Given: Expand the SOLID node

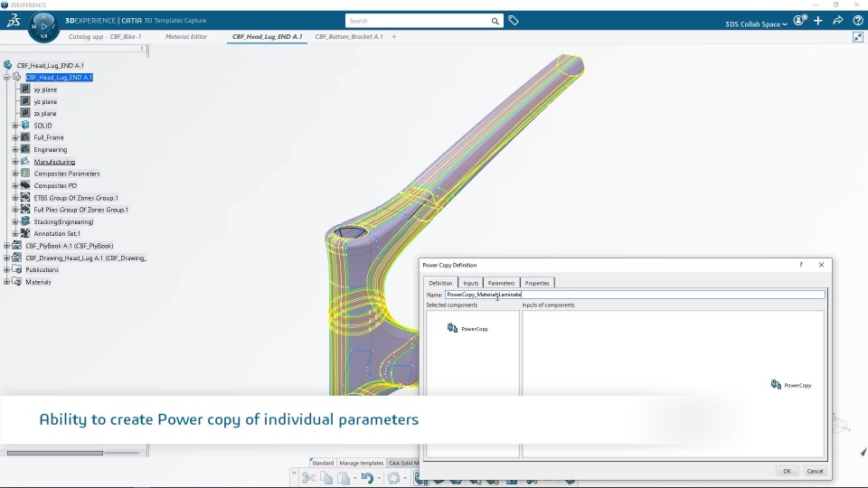Looking at the screenshot, I should point(15,126).
